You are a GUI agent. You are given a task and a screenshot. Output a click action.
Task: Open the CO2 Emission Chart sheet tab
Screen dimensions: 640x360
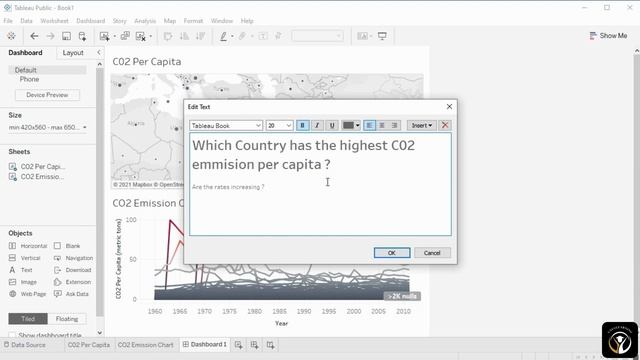146,345
